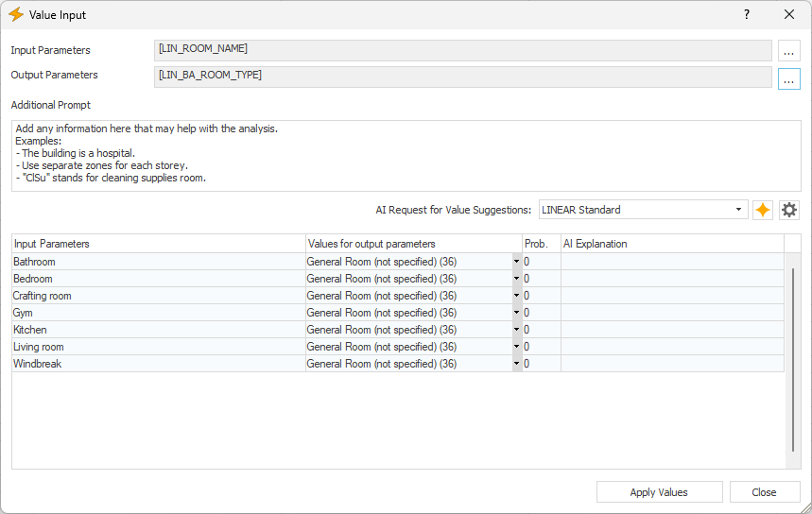Click the Close button
812x514 pixels.
pyautogui.click(x=765, y=492)
